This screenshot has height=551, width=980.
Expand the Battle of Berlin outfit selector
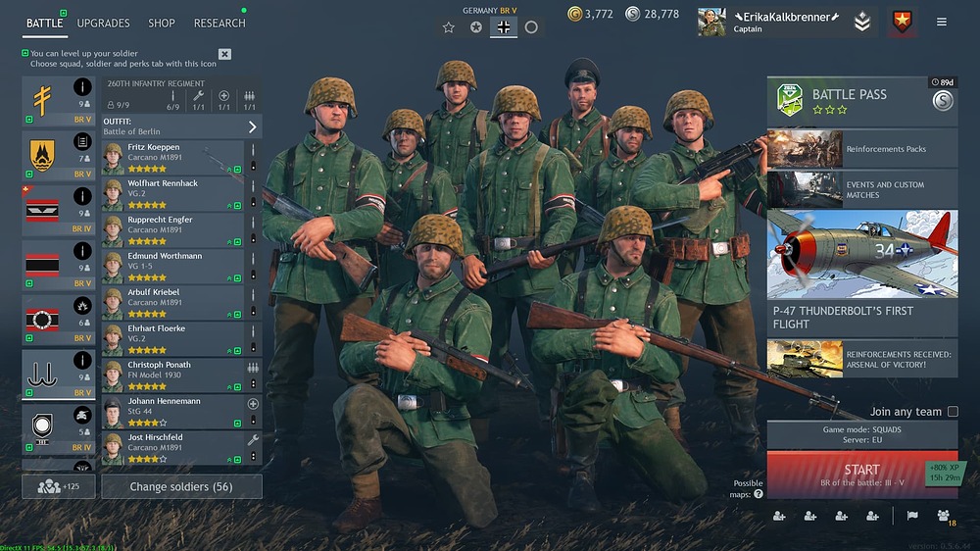coord(182,126)
